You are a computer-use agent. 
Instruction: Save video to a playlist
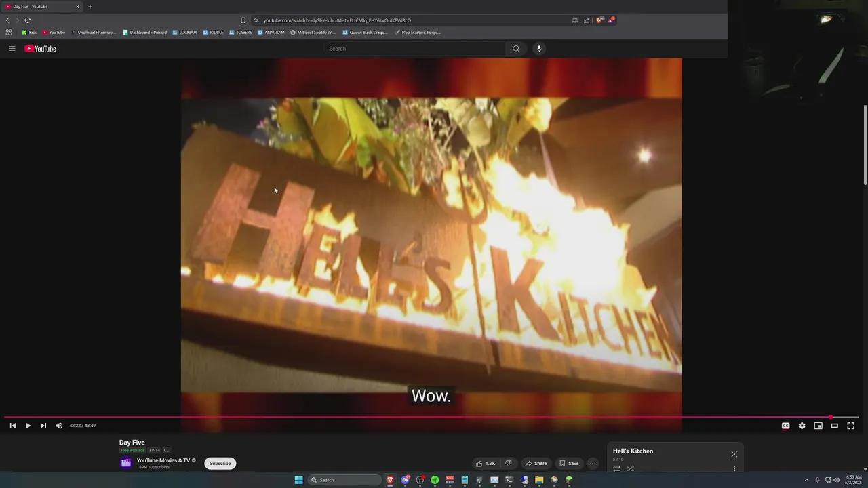click(569, 464)
